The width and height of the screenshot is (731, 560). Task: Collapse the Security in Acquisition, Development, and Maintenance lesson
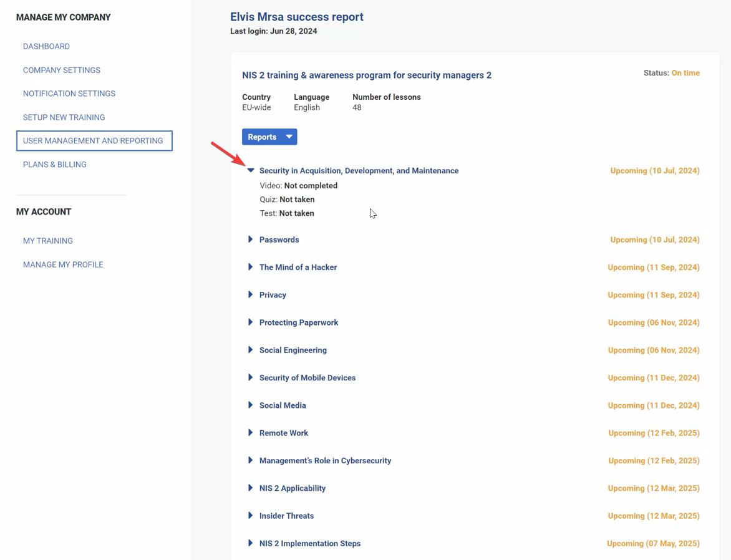251,170
